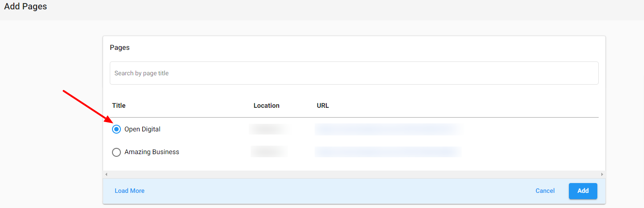Click the Load More link
The width and height of the screenshot is (644, 208).
coord(129,191)
